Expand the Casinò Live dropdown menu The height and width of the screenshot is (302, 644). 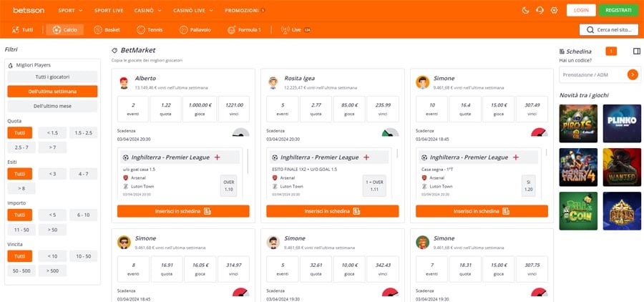pos(193,10)
